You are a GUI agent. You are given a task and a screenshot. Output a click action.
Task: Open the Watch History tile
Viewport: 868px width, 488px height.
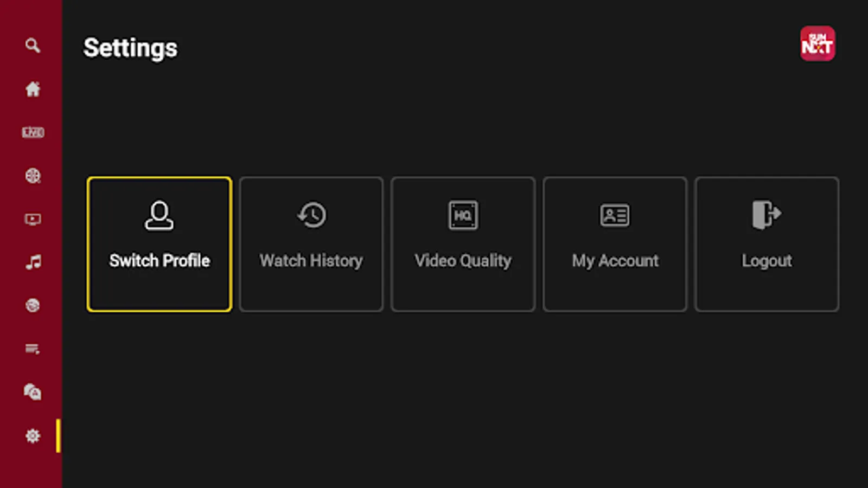pos(311,244)
